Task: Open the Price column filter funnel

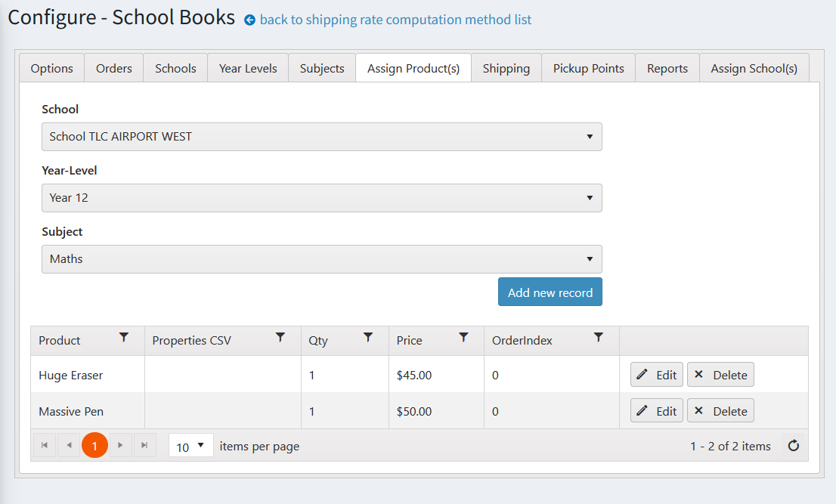Action: click(x=464, y=338)
